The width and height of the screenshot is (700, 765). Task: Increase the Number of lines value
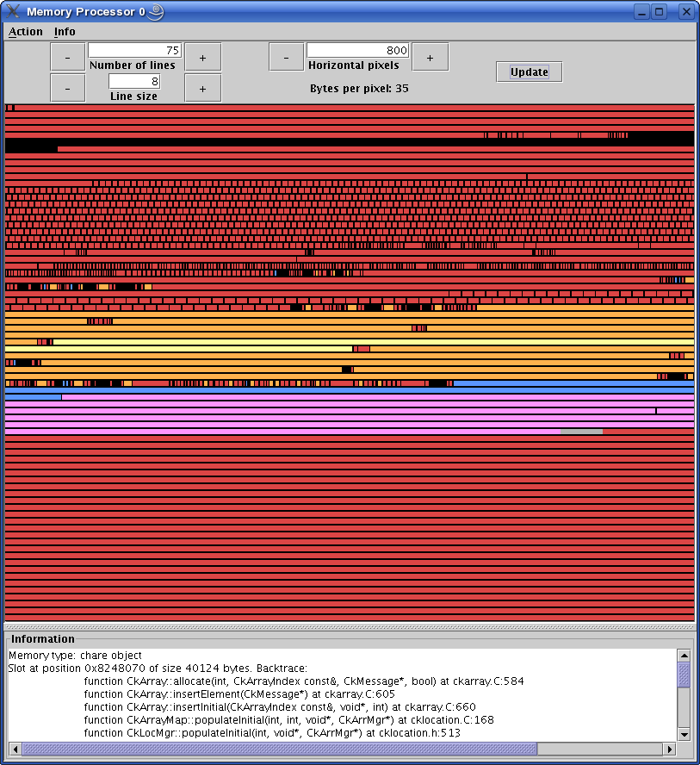[x=203, y=57]
